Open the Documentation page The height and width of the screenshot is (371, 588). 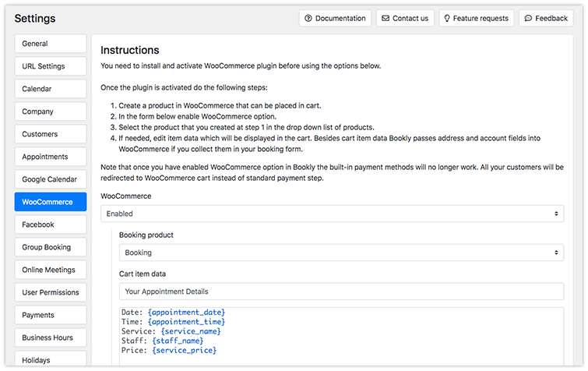[335, 19]
